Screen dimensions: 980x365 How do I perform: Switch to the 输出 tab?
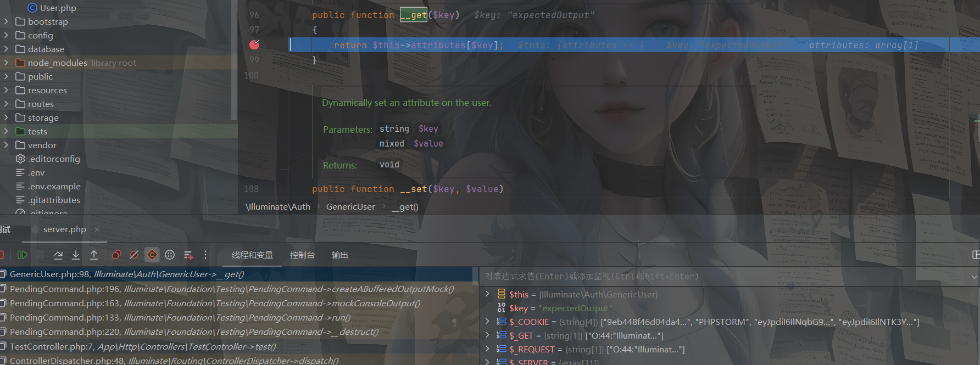[339, 255]
